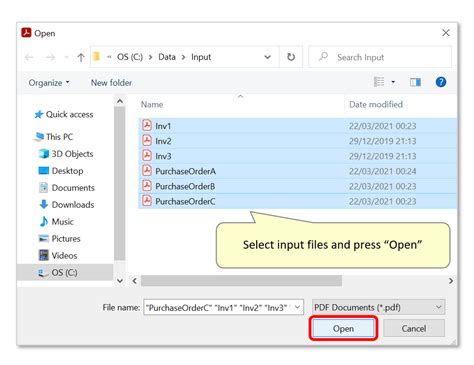Change the view layout icon
This screenshot has width=474, height=365.
pos(379,82)
